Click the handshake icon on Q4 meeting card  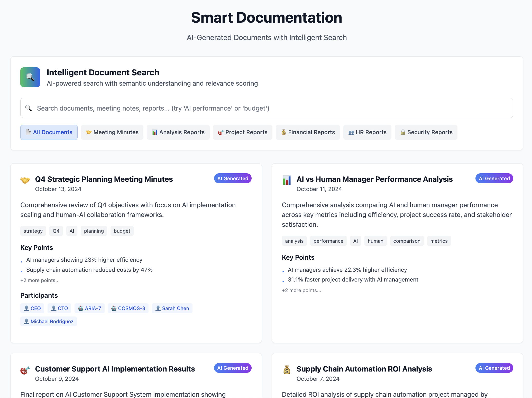(x=26, y=179)
